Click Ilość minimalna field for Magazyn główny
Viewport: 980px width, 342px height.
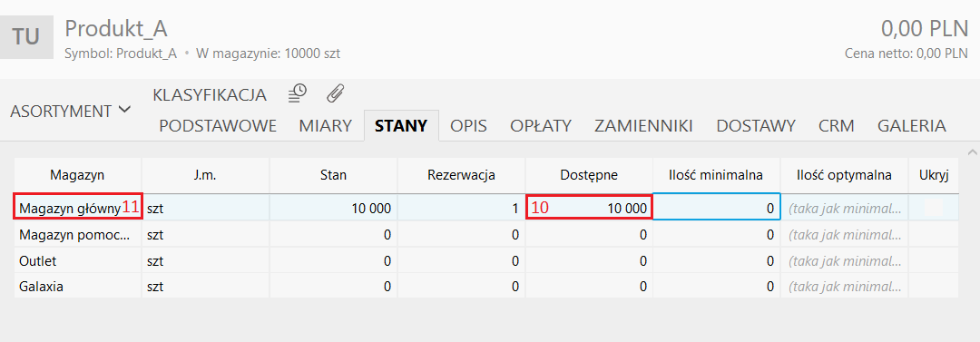[x=716, y=208]
